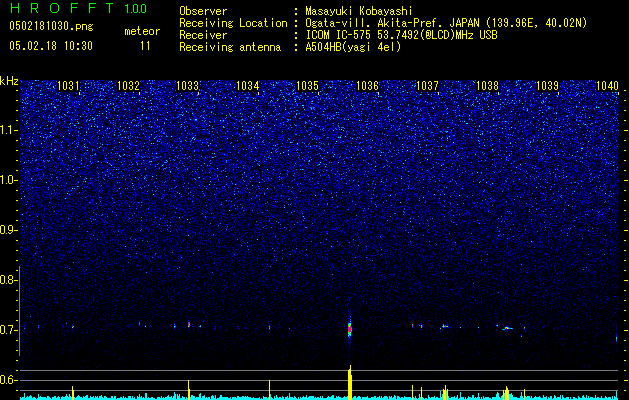This screenshot has width=629, height=400.
Task: Click time marker 1033
Action: 188,86
